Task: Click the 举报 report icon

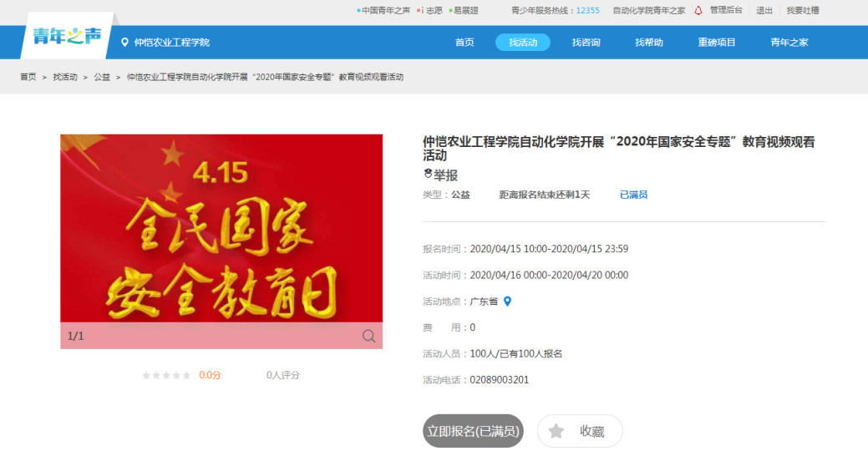Action: [x=429, y=175]
